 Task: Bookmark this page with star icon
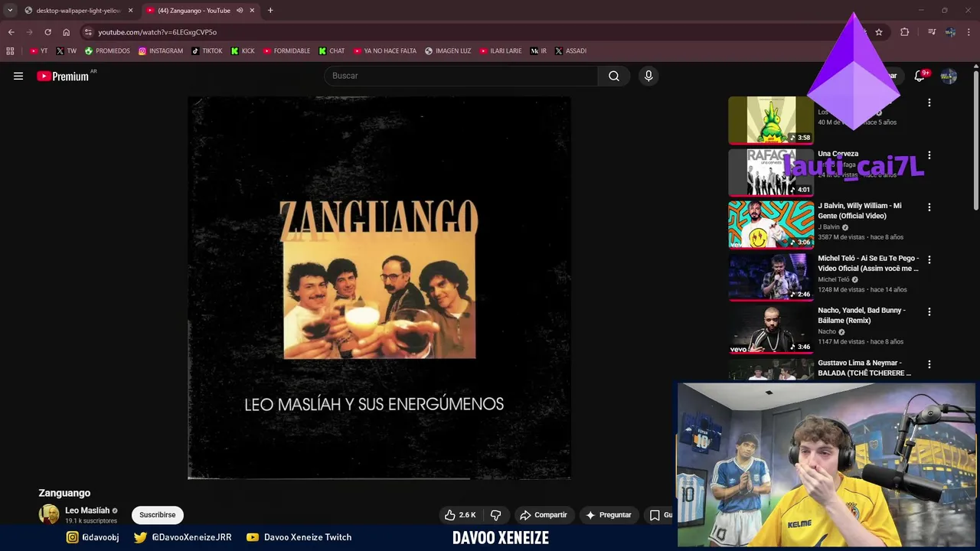point(879,32)
